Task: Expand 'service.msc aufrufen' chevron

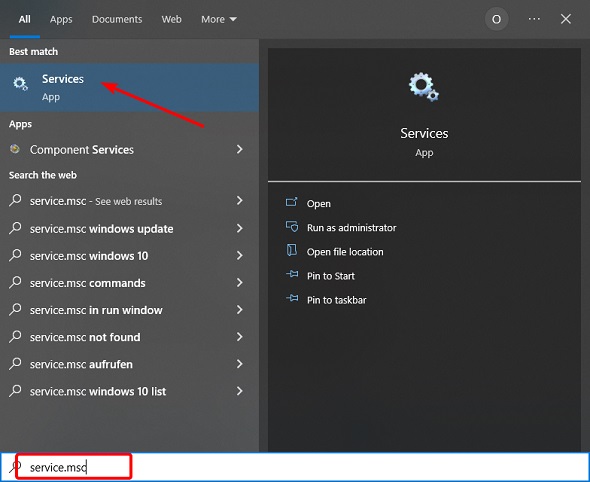Action: 240,364
